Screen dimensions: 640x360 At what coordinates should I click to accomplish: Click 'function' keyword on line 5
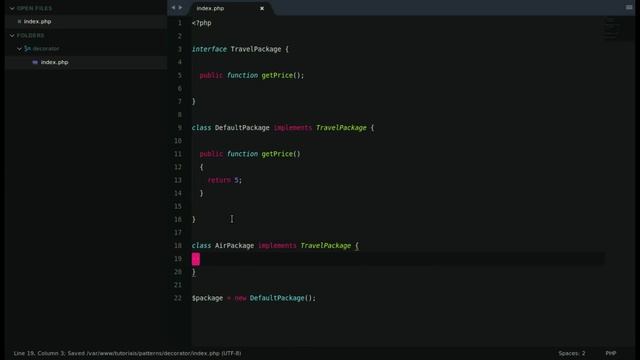coord(242,75)
